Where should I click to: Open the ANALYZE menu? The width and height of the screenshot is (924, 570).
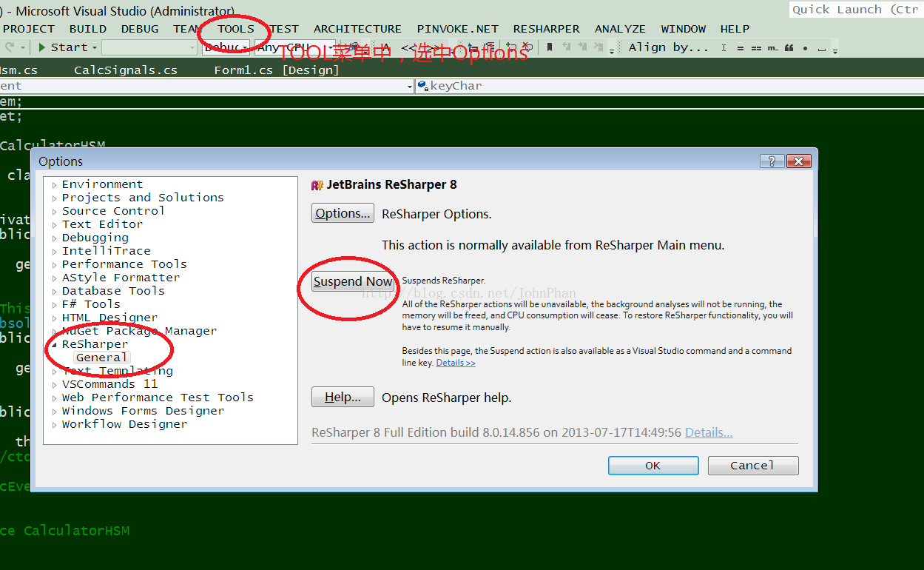tap(620, 29)
